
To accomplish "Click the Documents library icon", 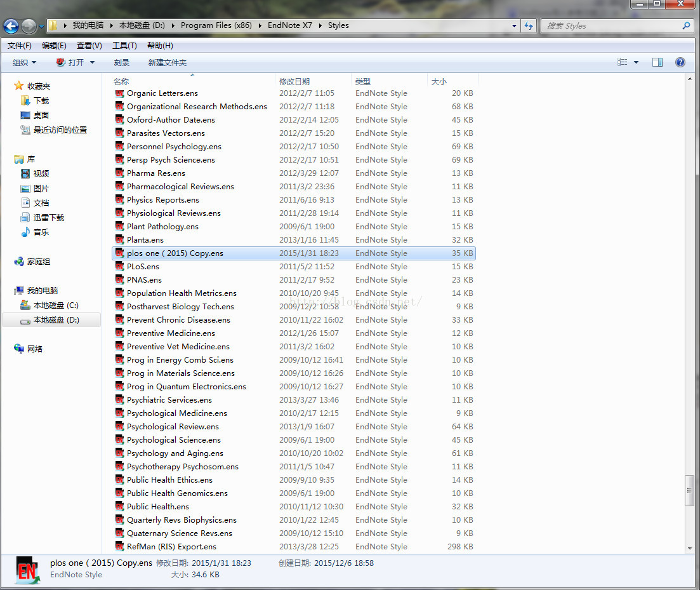I will click(x=25, y=203).
